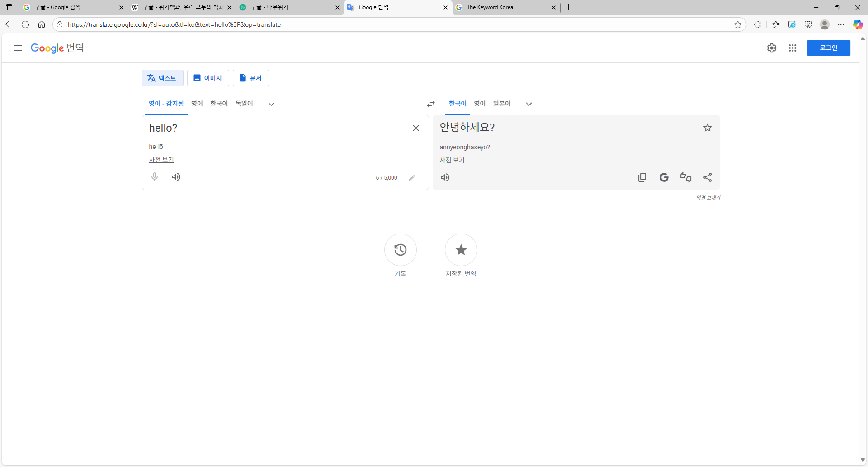Open saved translations 저장된 번역
The height and width of the screenshot is (467, 868).
pos(461,250)
